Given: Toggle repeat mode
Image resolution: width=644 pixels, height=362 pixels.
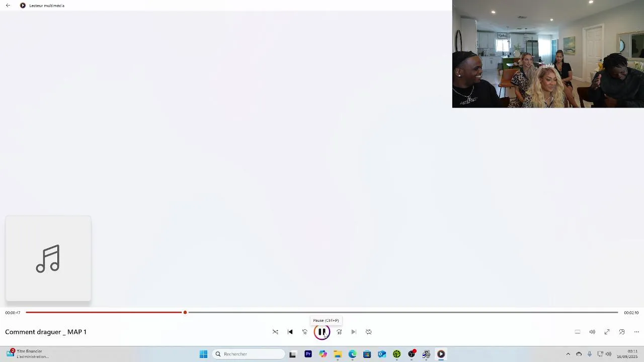Looking at the screenshot, I should (x=369, y=332).
